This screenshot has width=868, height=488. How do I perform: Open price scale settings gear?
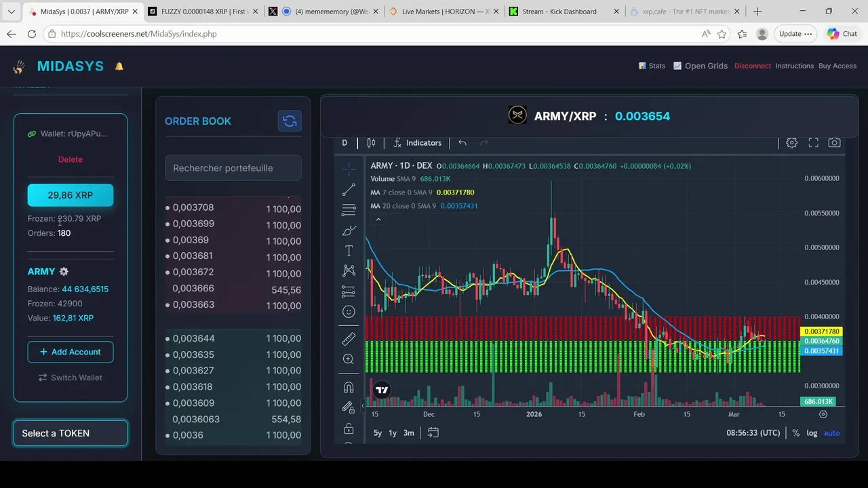823,414
